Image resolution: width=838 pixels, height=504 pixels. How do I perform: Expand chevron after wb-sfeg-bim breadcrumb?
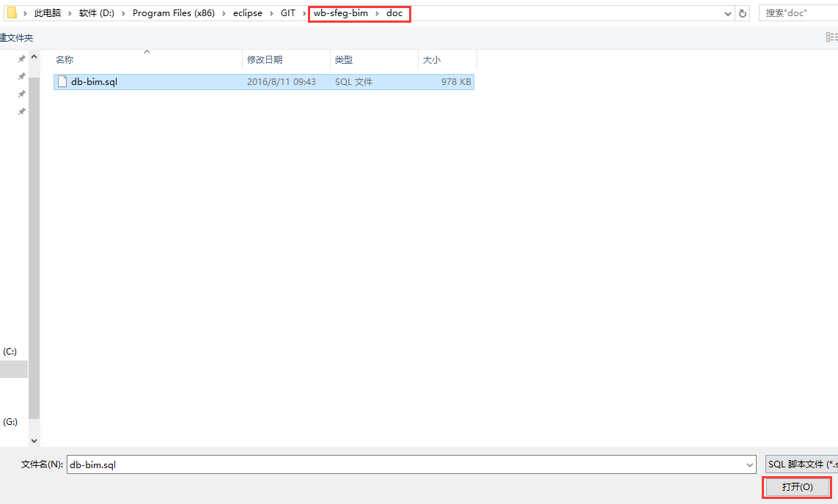pyautogui.click(x=378, y=14)
